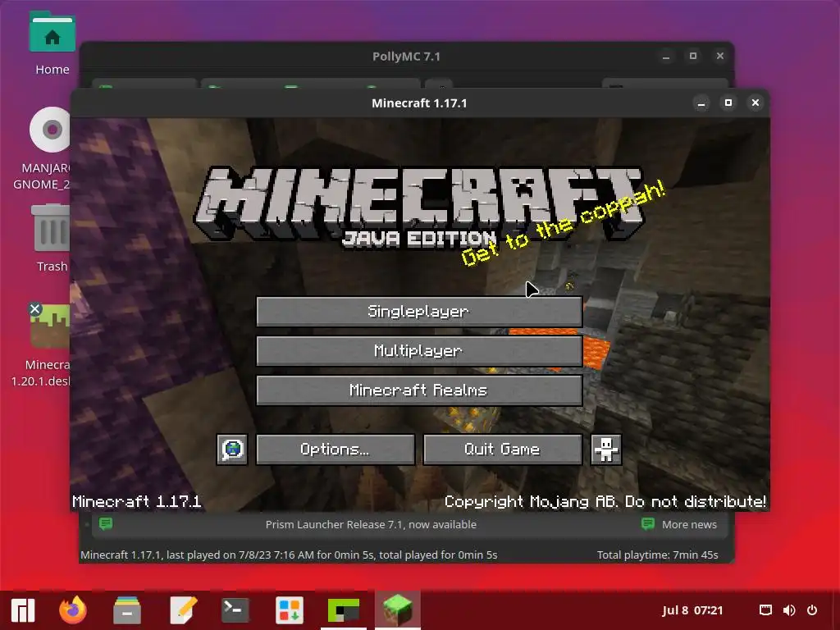Open the volume control tray icon
The height and width of the screenshot is (630, 840).
788,610
